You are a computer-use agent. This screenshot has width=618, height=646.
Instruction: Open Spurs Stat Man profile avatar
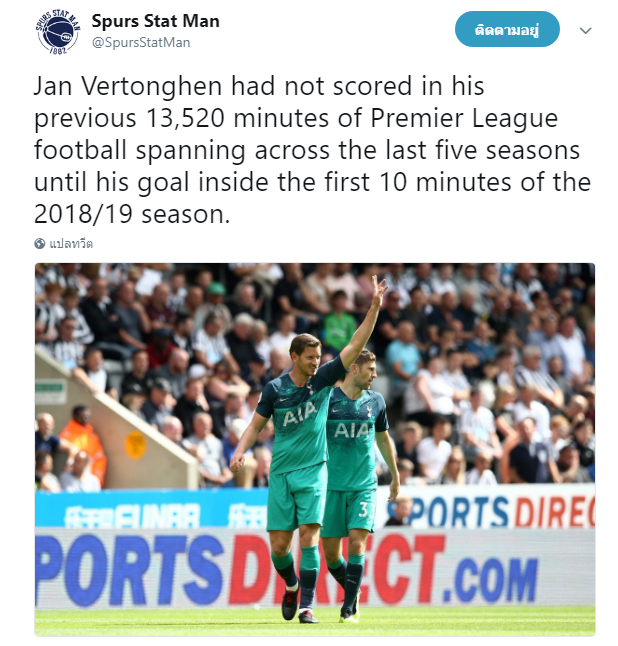click(x=58, y=32)
